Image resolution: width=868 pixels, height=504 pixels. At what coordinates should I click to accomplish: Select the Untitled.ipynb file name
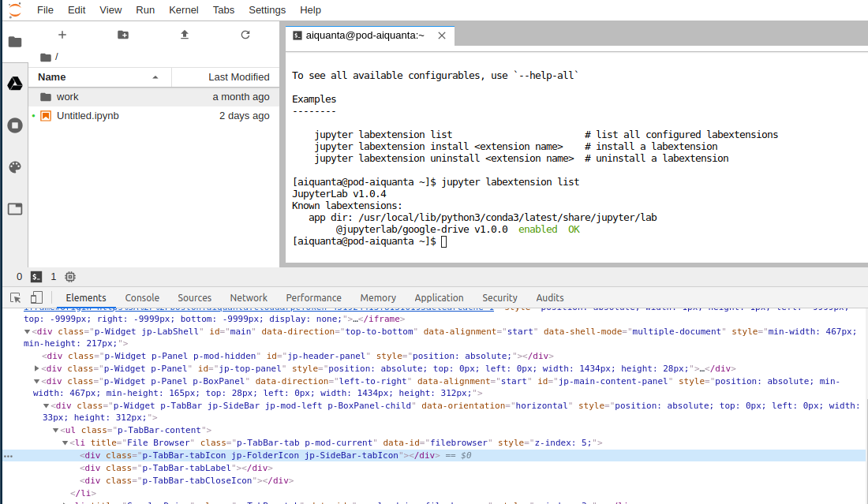point(88,116)
